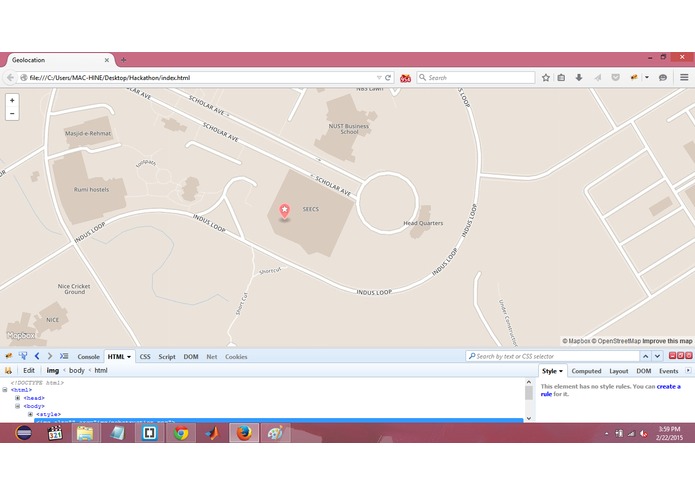Open Firebug toolbar button dropdown arrow

(x=647, y=78)
